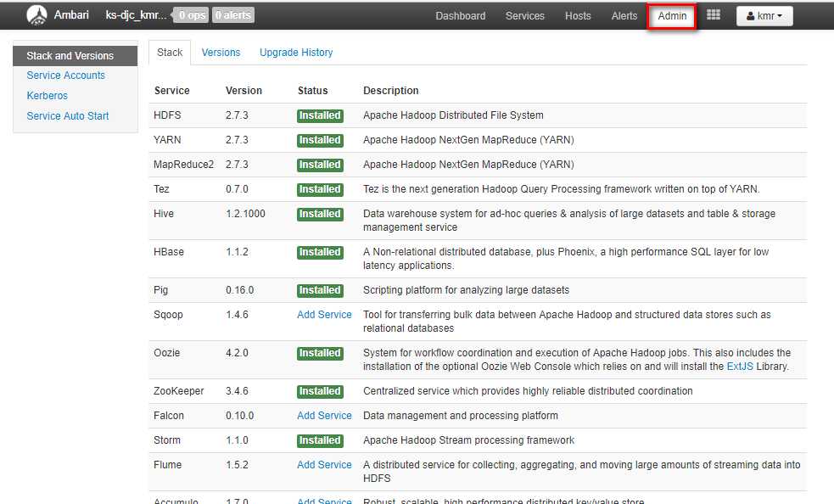
Task: Click the HBase service name
Action: [169, 252]
